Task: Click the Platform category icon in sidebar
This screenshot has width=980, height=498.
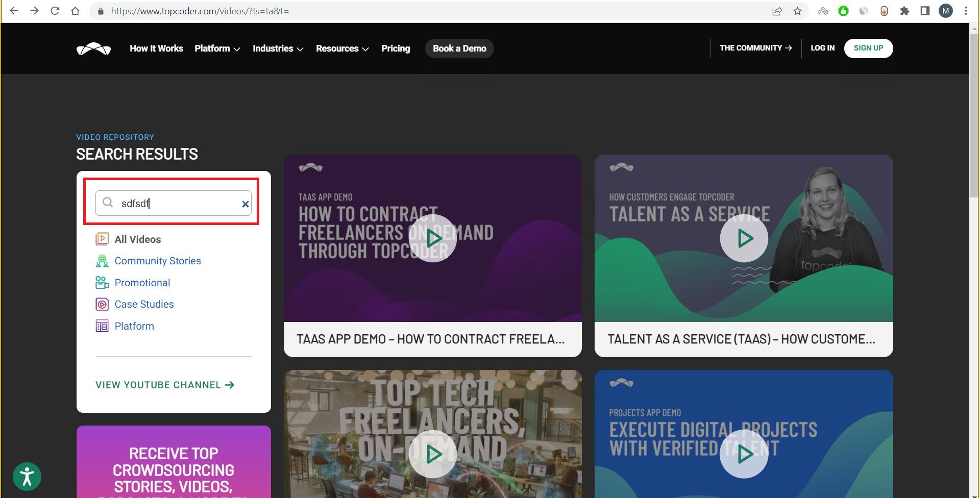Action: coord(102,326)
